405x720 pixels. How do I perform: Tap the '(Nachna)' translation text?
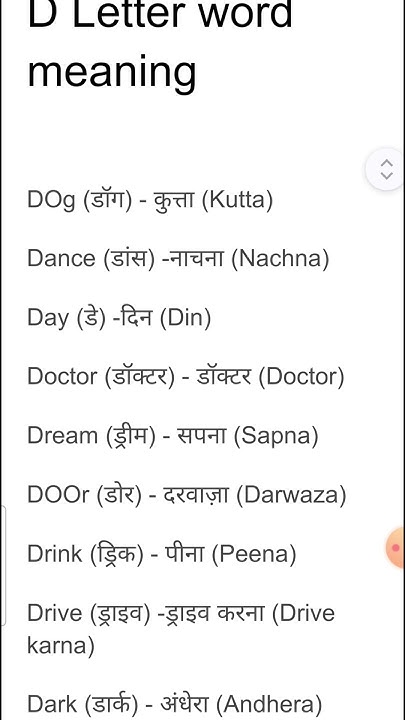(x=280, y=259)
